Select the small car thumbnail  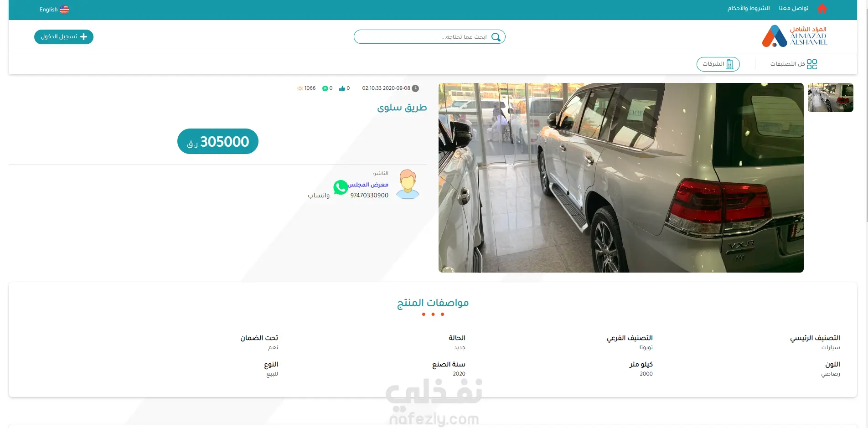tap(831, 98)
